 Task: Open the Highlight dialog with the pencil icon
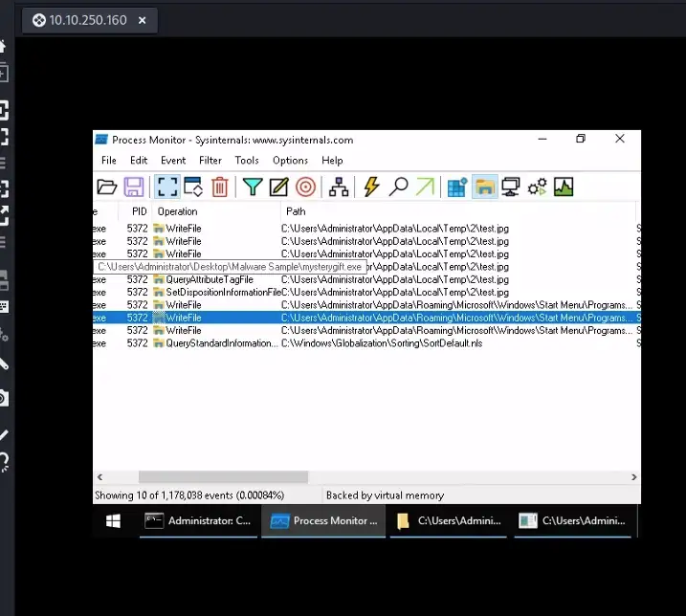(x=278, y=187)
